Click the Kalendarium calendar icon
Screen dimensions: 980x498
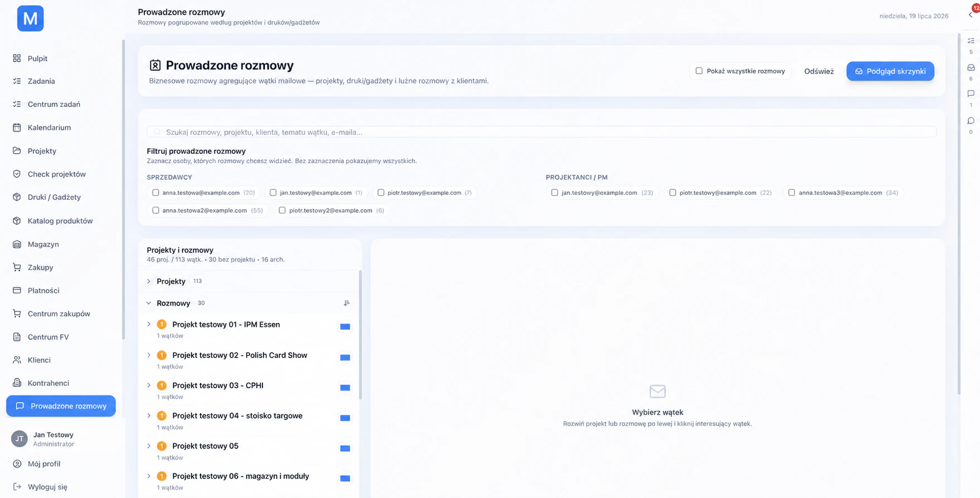tap(17, 128)
